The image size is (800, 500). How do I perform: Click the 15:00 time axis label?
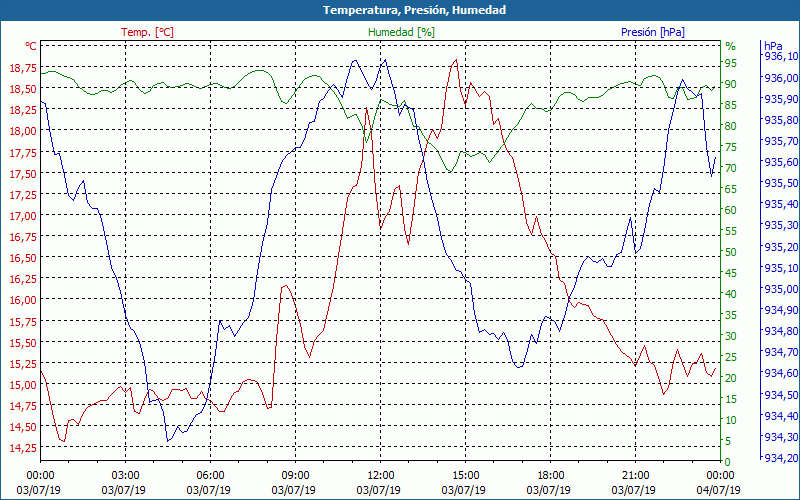pyautogui.click(x=465, y=476)
